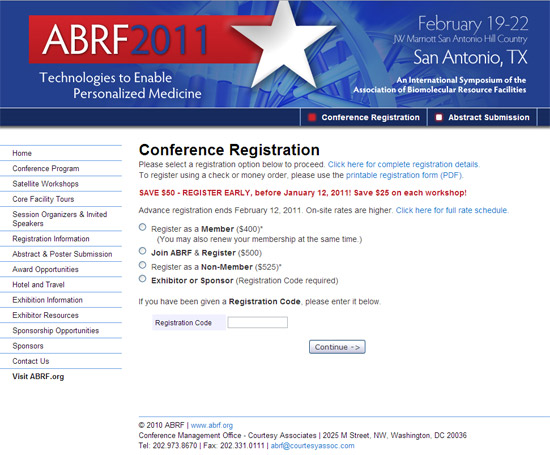Screen dimensions: 550x455
Task: Click the ABRF2011 banner logo
Action: (126, 39)
